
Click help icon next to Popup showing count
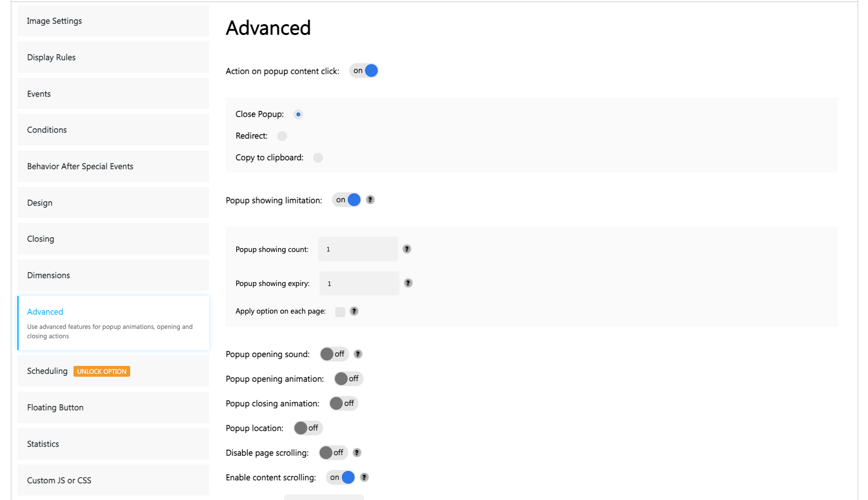(x=407, y=249)
